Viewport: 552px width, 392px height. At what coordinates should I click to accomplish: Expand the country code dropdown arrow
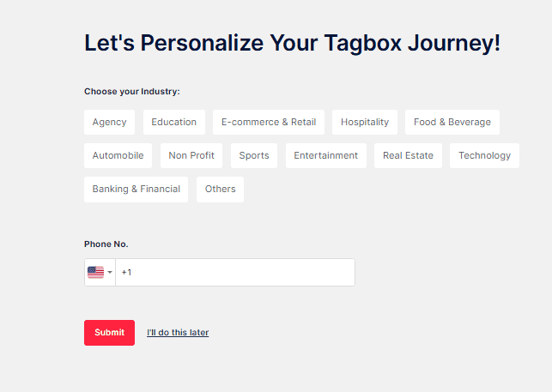pyautogui.click(x=110, y=273)
